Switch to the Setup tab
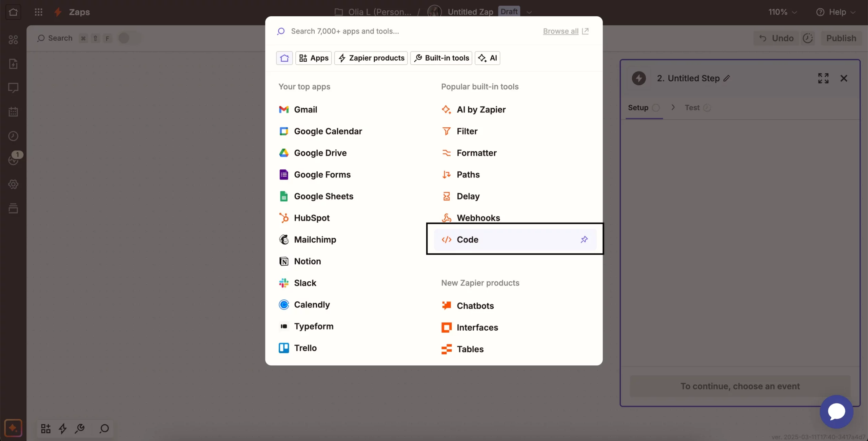 pos(644,108)
